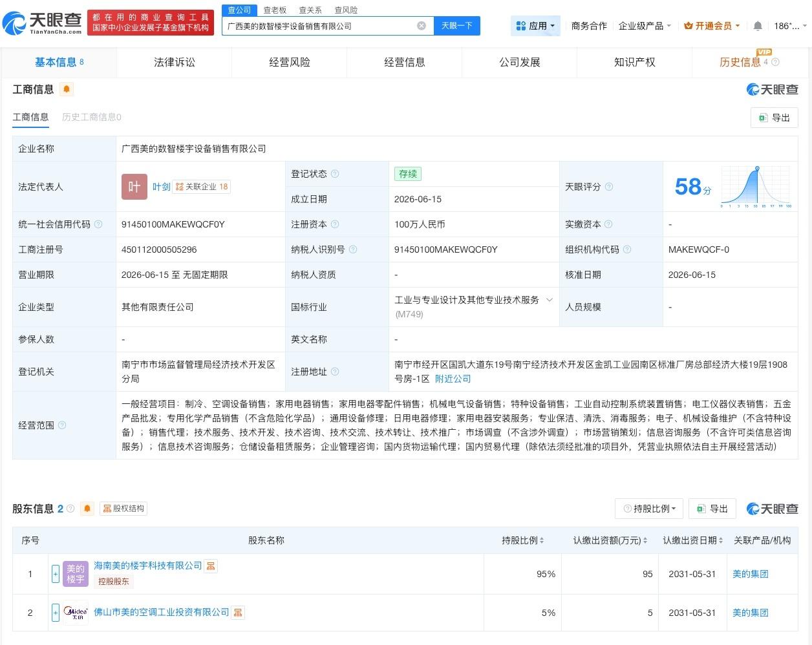Open help icon next to 股东信息 count
The width and height of the screenshot is (812, 645).
click(70, 509)
